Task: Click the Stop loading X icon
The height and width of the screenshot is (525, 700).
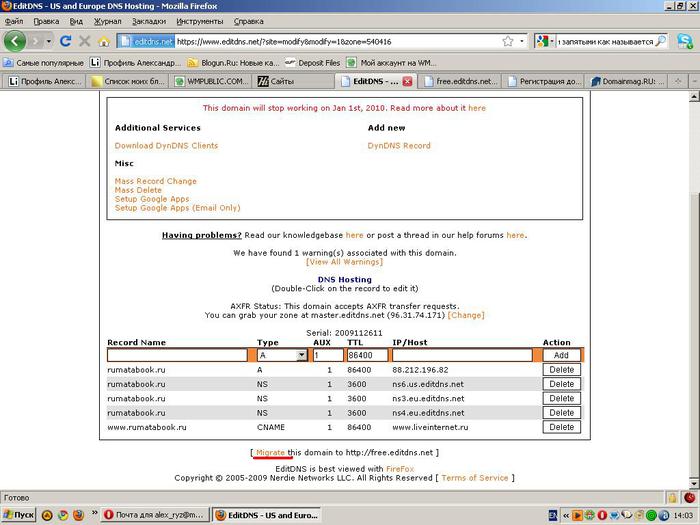Action: [x=84, y=42]
